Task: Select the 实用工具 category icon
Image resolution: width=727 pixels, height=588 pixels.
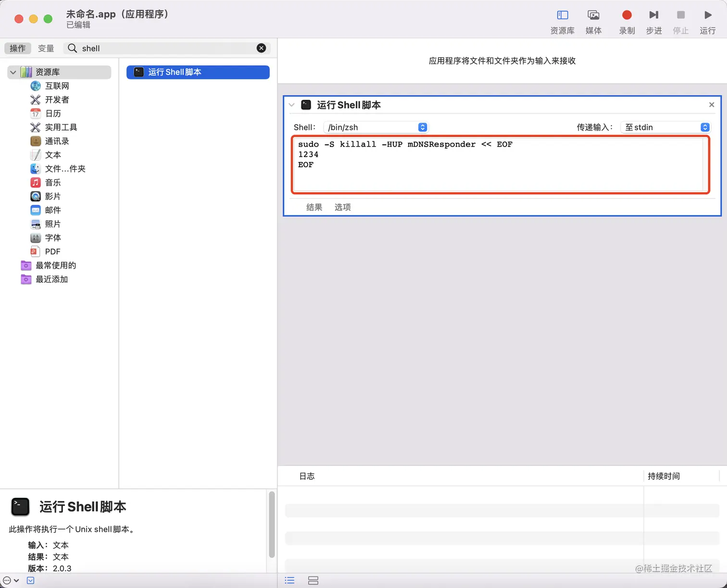Action: click(x=36, y=127)
